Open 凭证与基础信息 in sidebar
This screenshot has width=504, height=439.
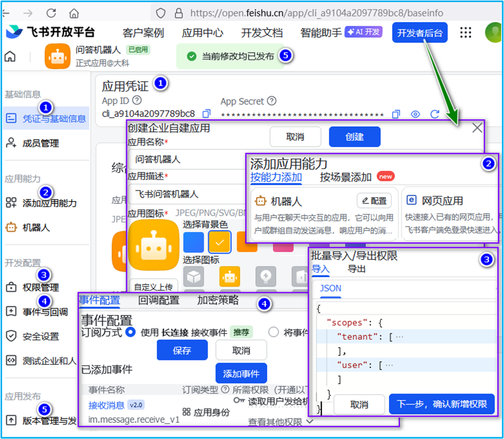click(x=46, y=119)
